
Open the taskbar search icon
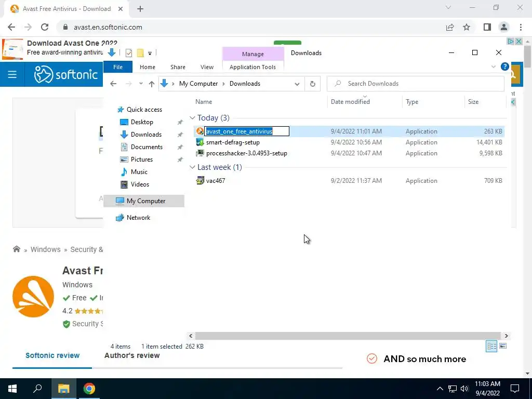coord(37,389)
